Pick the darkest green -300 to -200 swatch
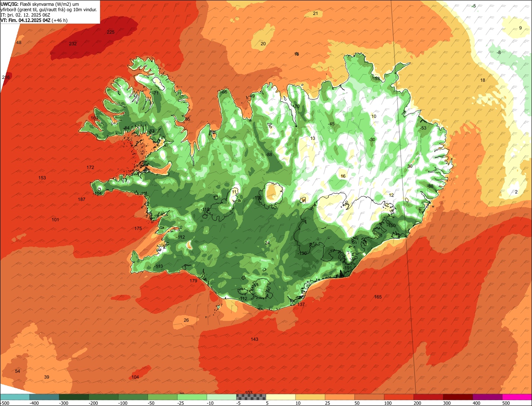This screenshot has width=532, height=406. pos(74,397)
